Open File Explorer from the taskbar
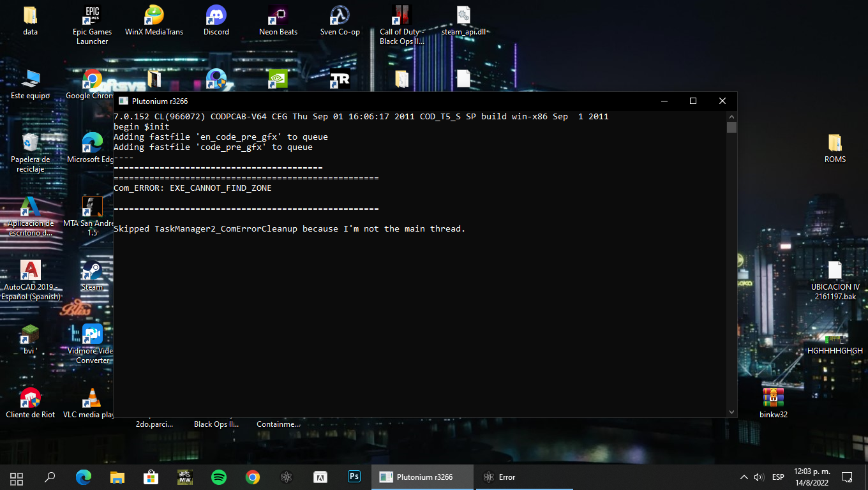The width and height of the screenshot is (868, 490). pos(117,477)
